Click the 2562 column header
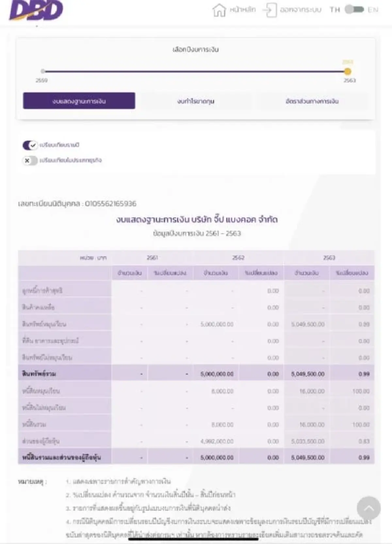Viewport: 392px width, 544px height. click(x=238, y=258)
